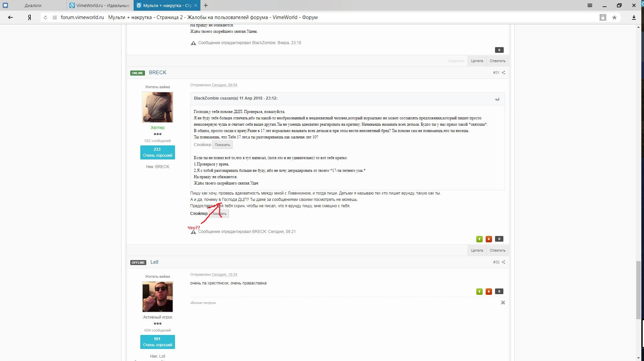
Task: Click 'Ответить' on BRECK's post
Action: tap(497, 250)
